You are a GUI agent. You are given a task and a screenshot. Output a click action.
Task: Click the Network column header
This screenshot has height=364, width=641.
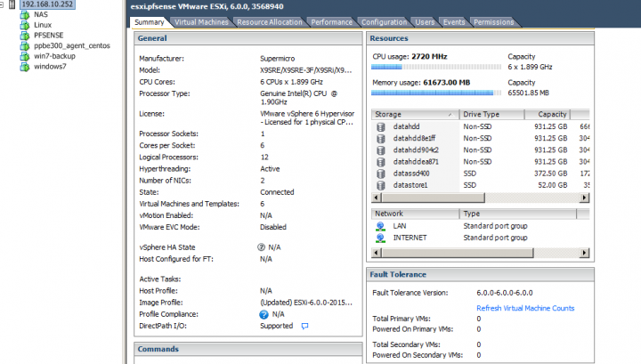point(415,214)
